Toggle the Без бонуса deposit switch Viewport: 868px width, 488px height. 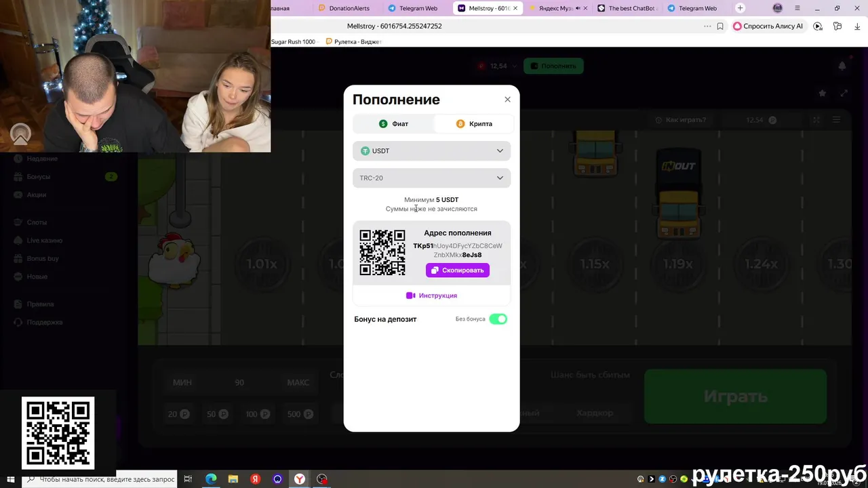coord(498,319)
